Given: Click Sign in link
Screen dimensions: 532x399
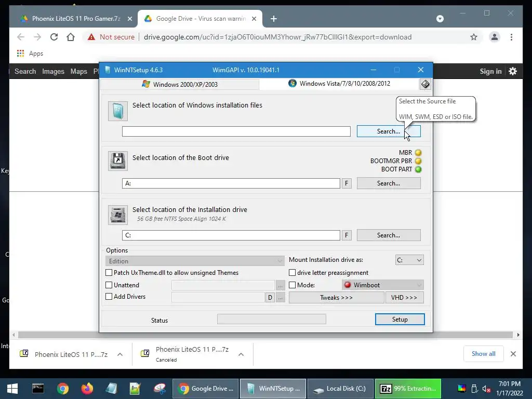Looking at the screenshot, I should coord(490,71).
